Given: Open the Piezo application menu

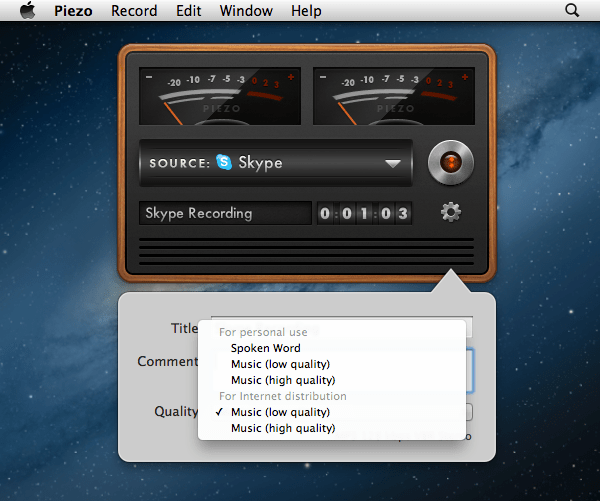Looking at the screenshot, I should point(73,11).
